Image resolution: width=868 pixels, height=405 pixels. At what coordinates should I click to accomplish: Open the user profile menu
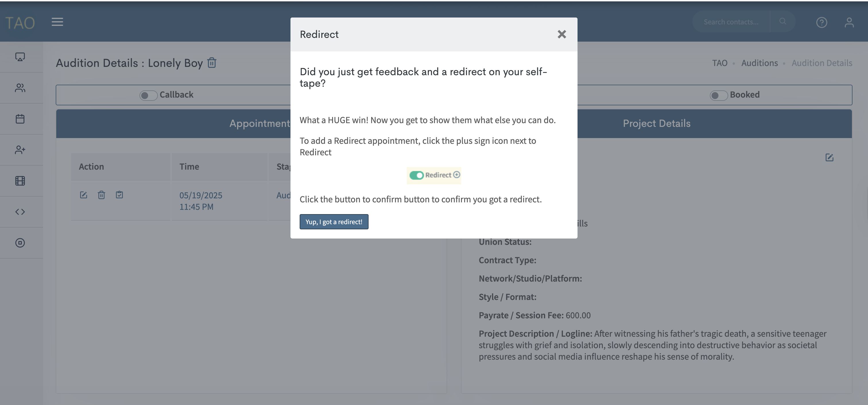849,22
